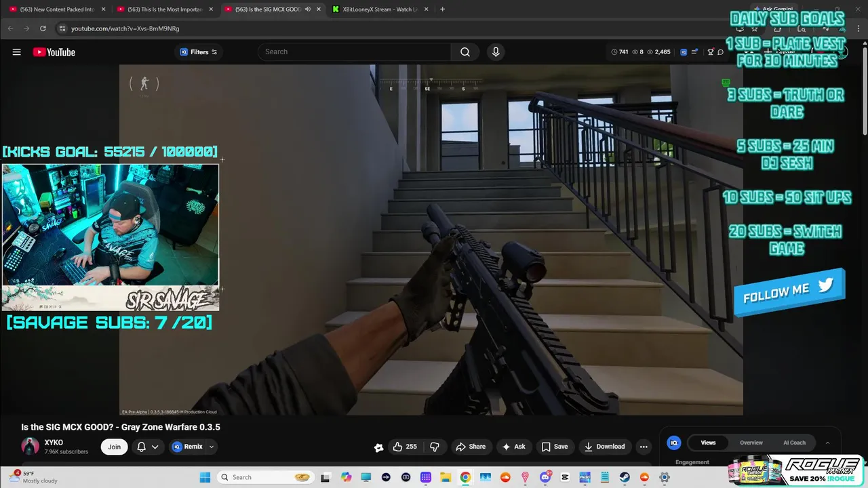Click in the YouTube search field
This screenshot has height=488, width=868.
[x=354, y=52]
